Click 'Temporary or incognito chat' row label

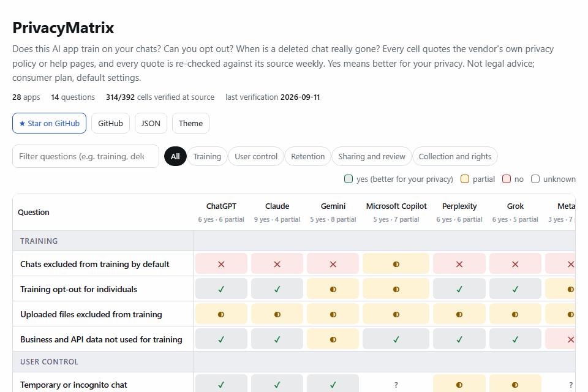coord(73,385)
